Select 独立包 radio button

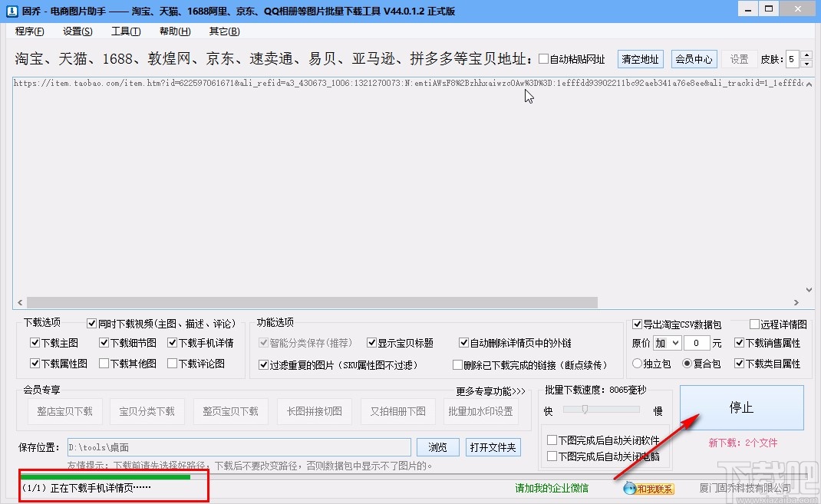click(x=637, y=363)
